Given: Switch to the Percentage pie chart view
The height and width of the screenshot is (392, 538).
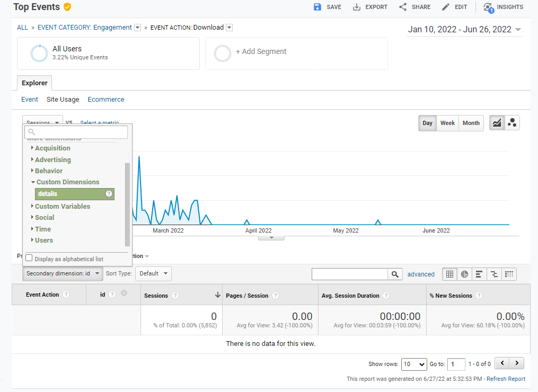Looking at the screenshot, I should [x=464, y=274].
